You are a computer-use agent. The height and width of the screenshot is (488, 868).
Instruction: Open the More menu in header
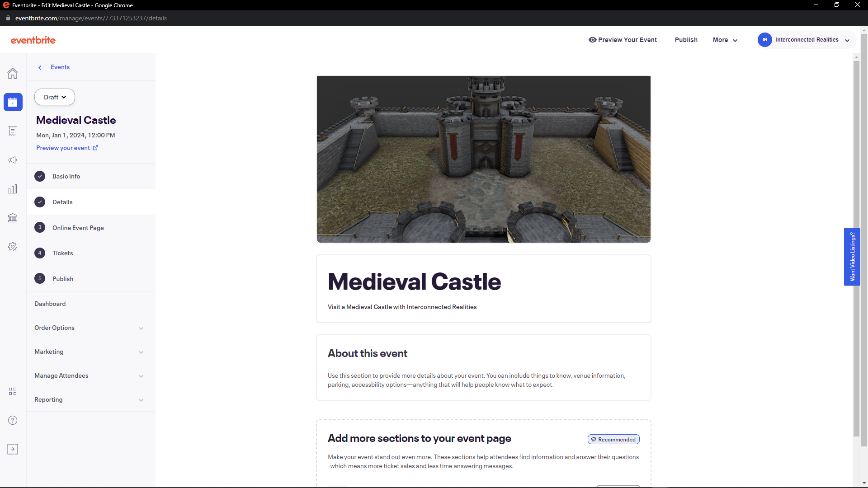(725, 40)
